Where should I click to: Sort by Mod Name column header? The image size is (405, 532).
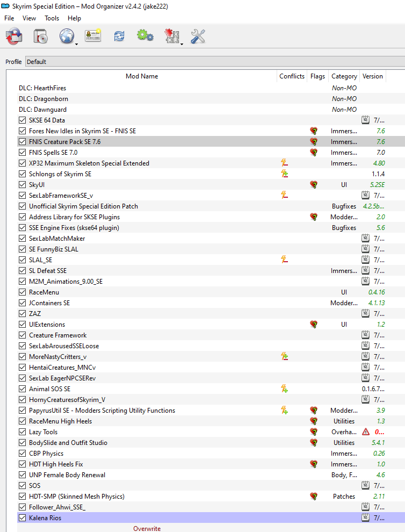(x=142, y=76)
